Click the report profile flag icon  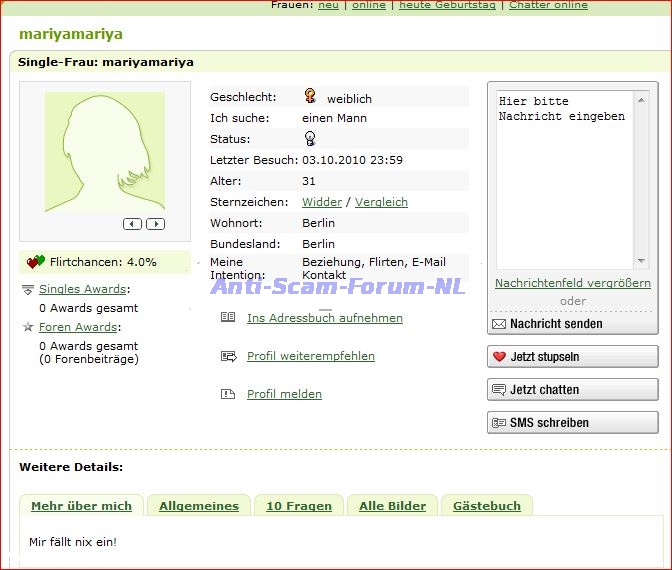[x=227, y=394]
